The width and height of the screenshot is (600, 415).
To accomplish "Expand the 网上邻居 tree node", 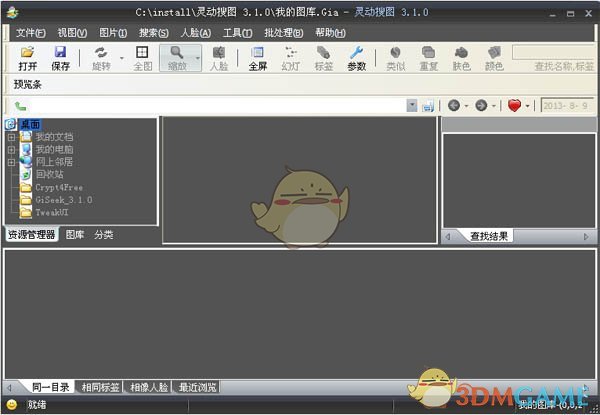I will (x=11, y=162).
